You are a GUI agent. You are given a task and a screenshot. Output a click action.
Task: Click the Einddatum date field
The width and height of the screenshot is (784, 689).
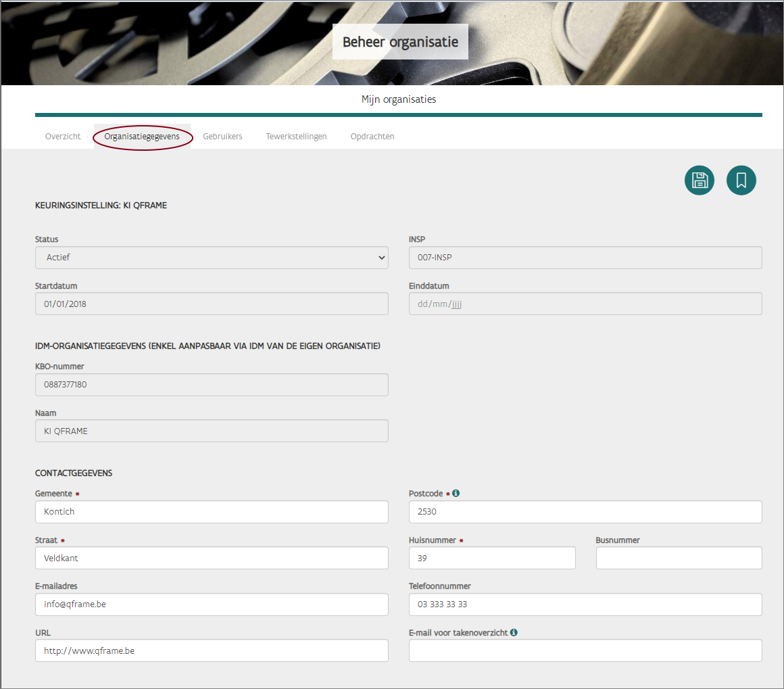pyautogui.click(x=585, y=304)
